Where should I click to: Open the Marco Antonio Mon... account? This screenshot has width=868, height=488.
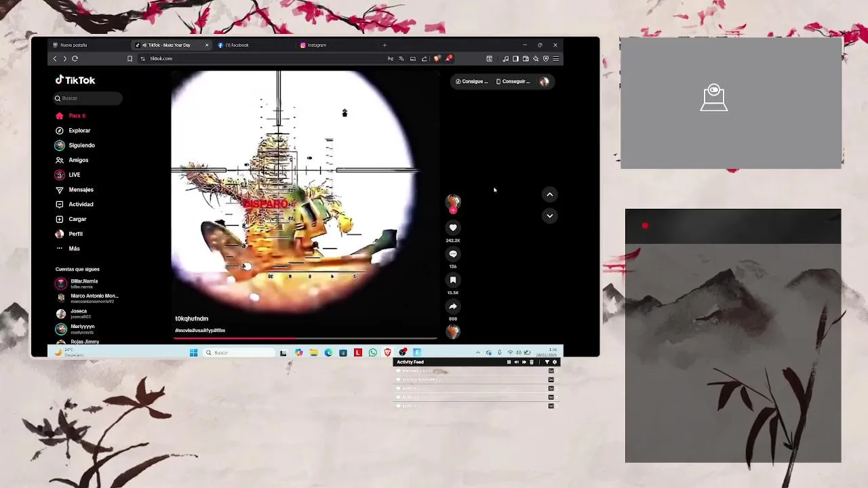[87, 298]
